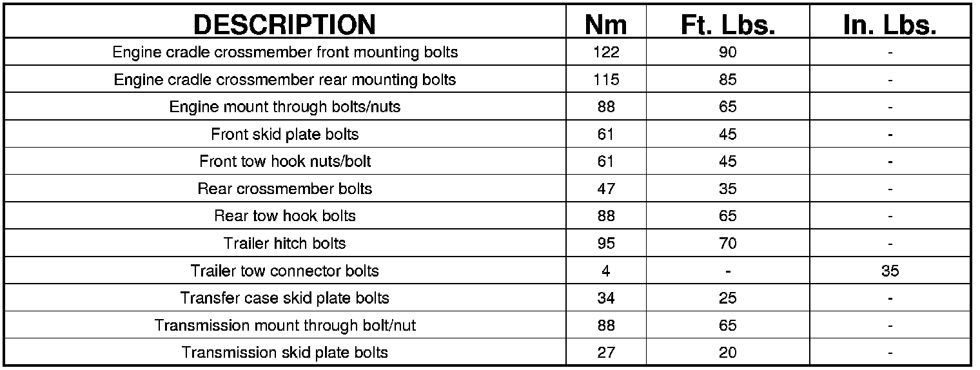The width and height of the screenshot is (980, 370).
Task: Click the In. Lbs. column header
Action: click(889, 24)
